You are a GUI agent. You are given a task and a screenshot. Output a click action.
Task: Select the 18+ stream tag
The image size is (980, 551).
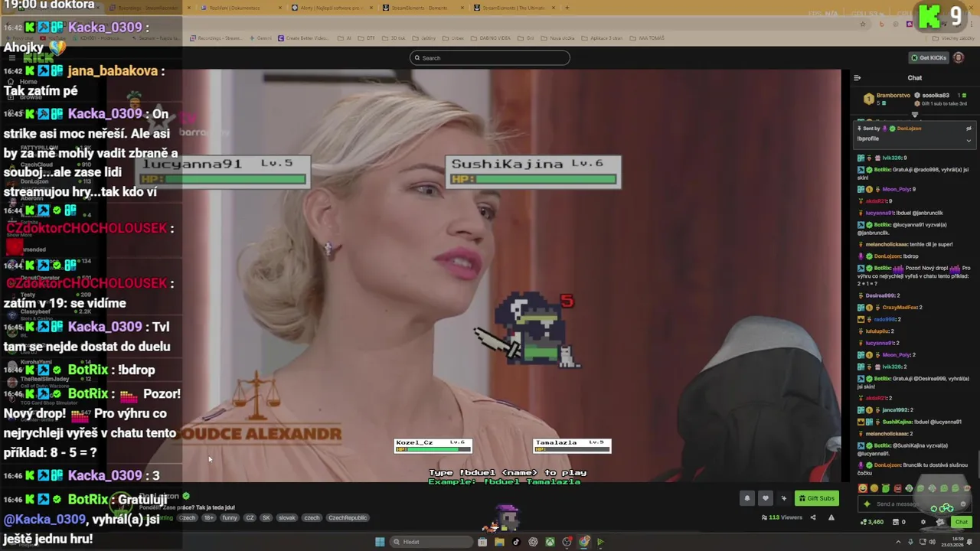(209, 517)
